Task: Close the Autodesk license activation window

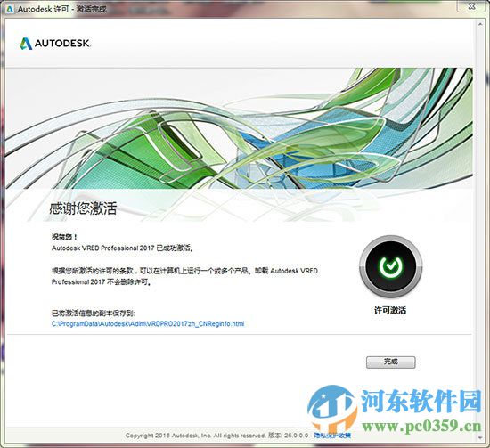Action: pyautogui.click(x=471, y=6)
